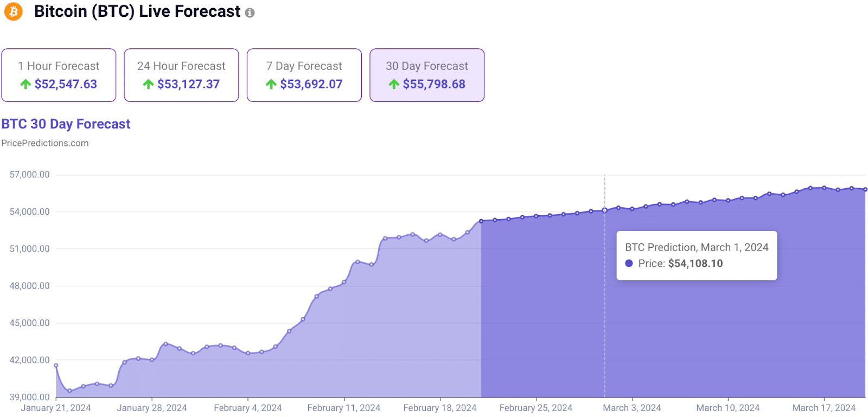Click the BTC Prediction tooltip box
This screenshot has width=868, height=417.
point(697,255)
